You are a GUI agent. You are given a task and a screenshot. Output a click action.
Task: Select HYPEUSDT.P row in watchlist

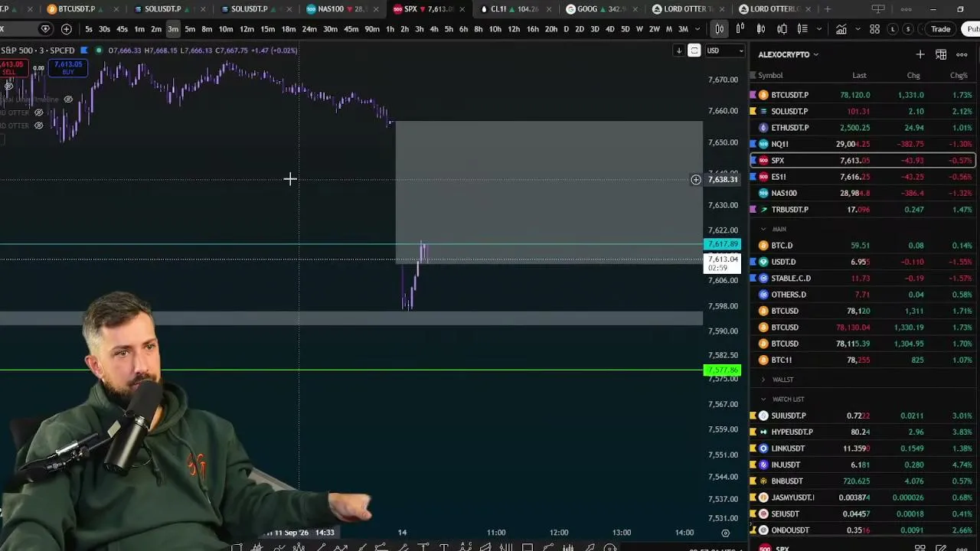coord(863,432)
